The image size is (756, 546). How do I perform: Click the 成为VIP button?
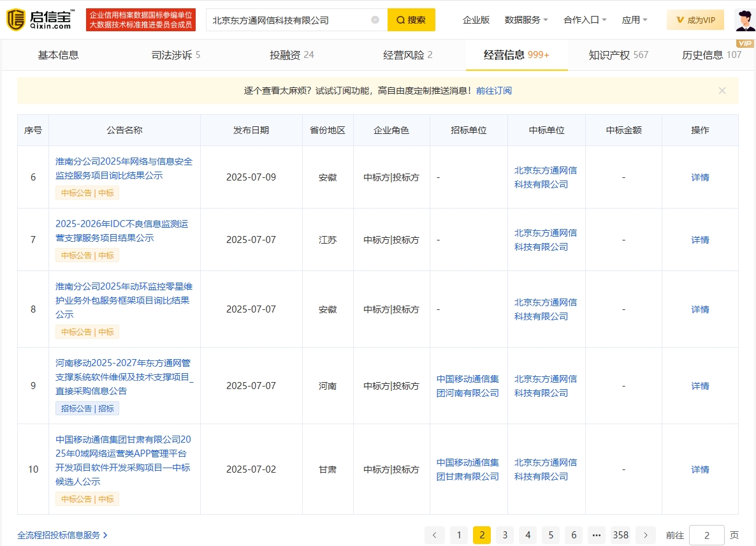coord(695,20)
